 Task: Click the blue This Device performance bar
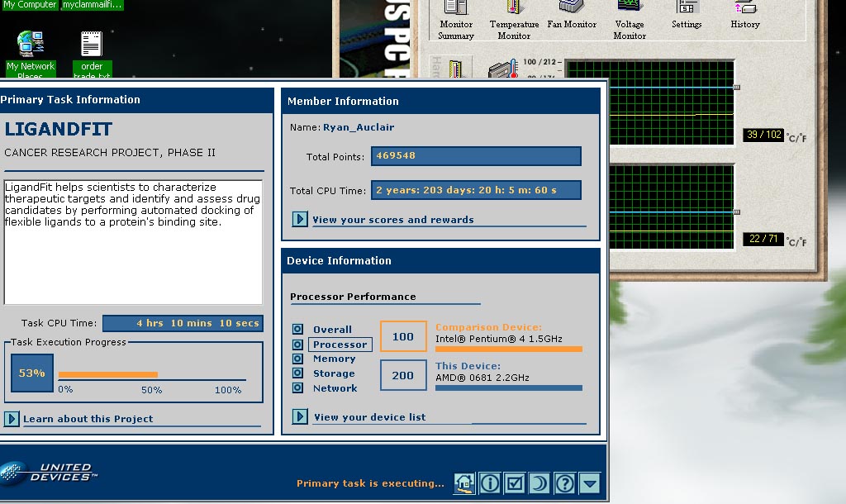[x=509, y=388]
